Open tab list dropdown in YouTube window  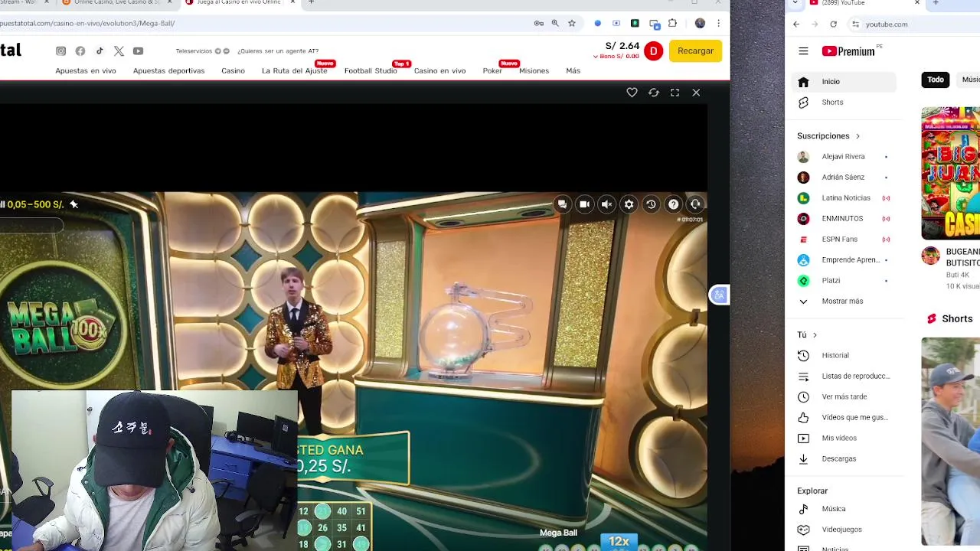point(795,3)
